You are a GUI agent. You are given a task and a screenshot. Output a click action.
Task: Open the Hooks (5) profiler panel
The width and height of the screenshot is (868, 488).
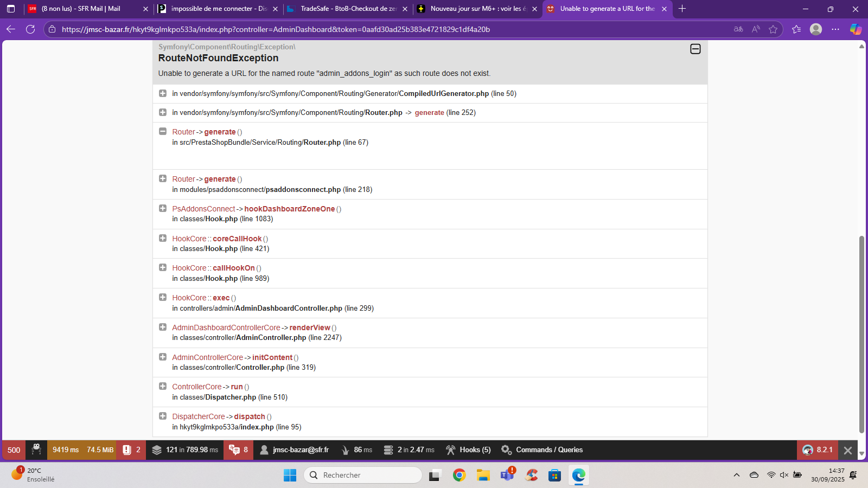[468, 450]
